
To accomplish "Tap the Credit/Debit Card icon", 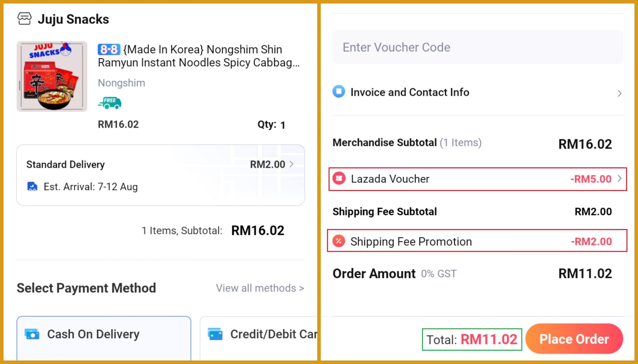I will click(215, 334).
